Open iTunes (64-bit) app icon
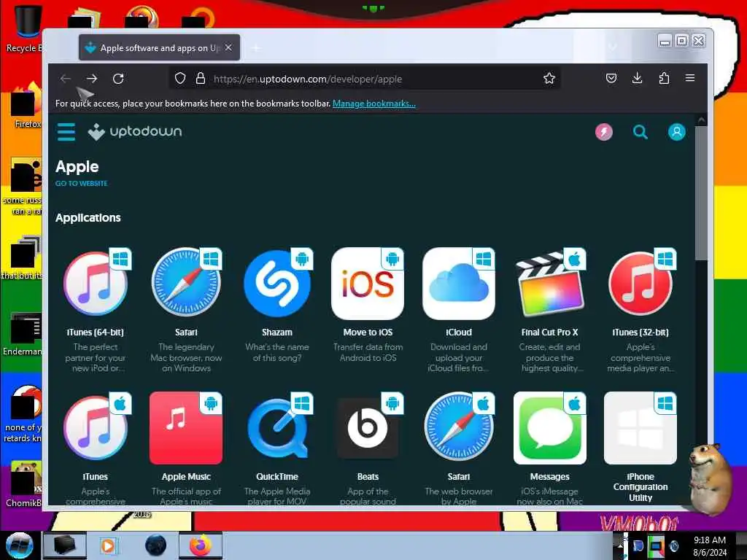The width and height of the screenshot is (747, 560). click(96, 284)
